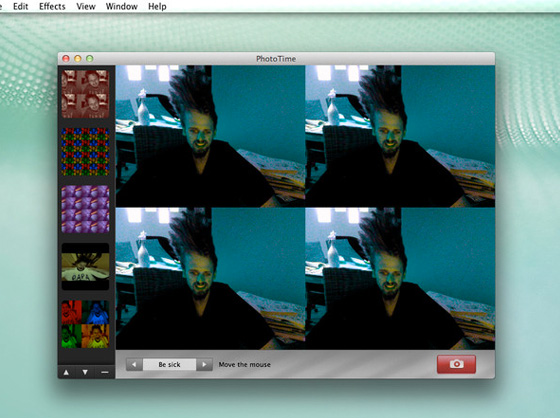Image resolution: width=560 pixels, height=418 pixels.
Task: Select the purple tiled pattern thumbnail
Action: pyautogui.click(x=85, y=209)
